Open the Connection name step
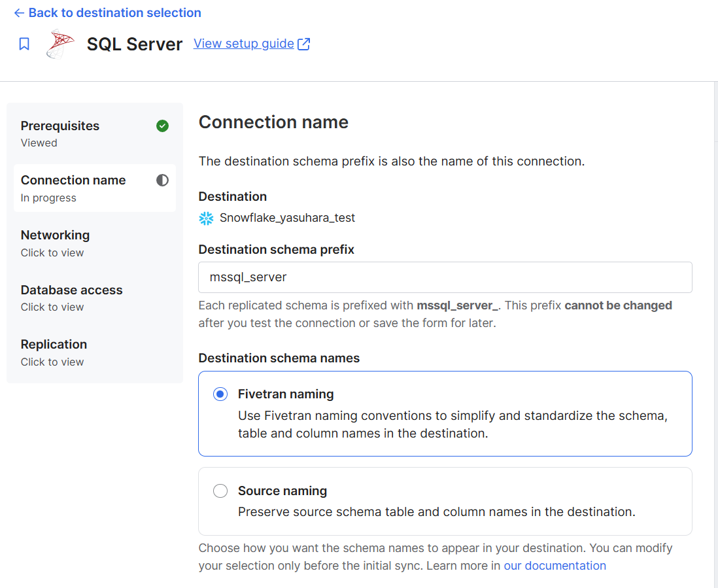 95,188
